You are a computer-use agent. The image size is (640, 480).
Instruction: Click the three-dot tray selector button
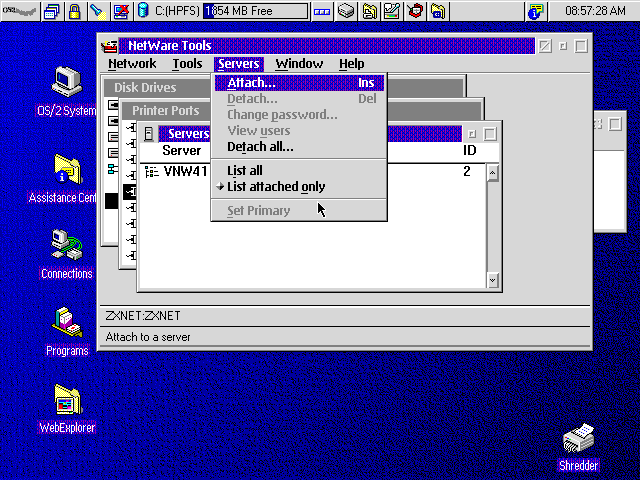pyautogui.click(x=322, y=11)
